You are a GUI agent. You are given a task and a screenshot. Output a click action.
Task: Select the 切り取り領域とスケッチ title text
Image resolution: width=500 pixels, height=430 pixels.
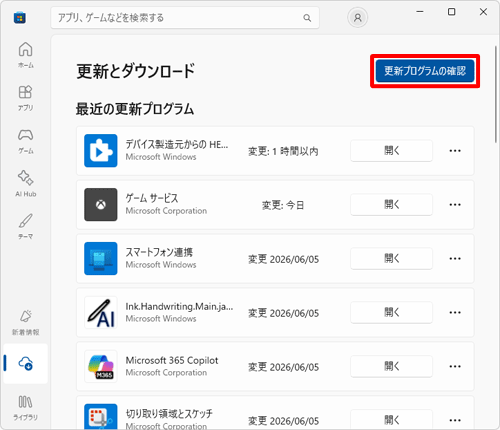(x=169, y=414)
